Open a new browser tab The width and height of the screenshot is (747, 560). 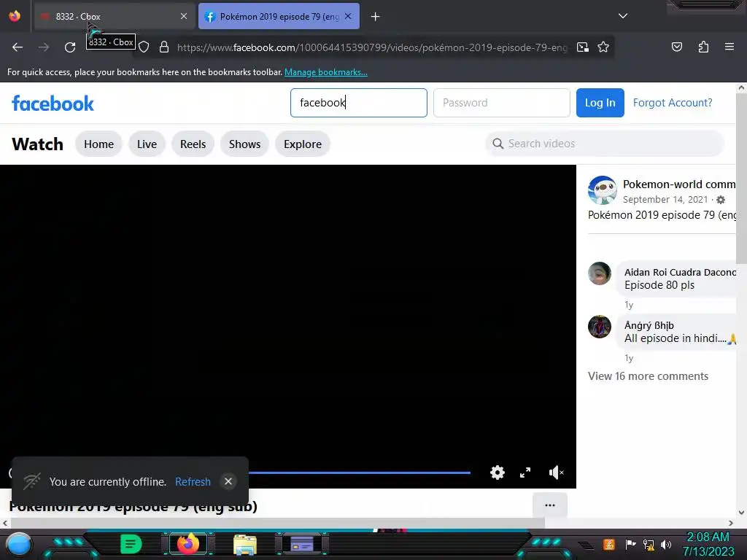tap(376, 17)
